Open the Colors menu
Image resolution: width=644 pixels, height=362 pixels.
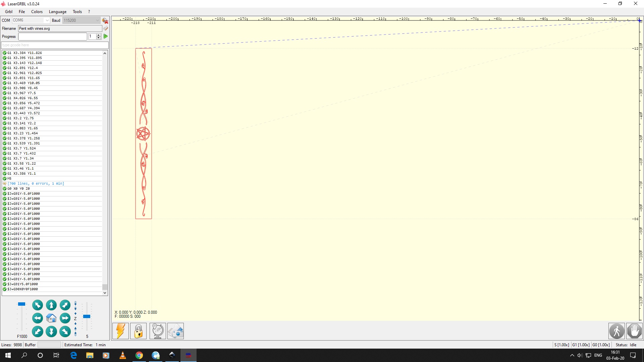[x=37, y=11]
